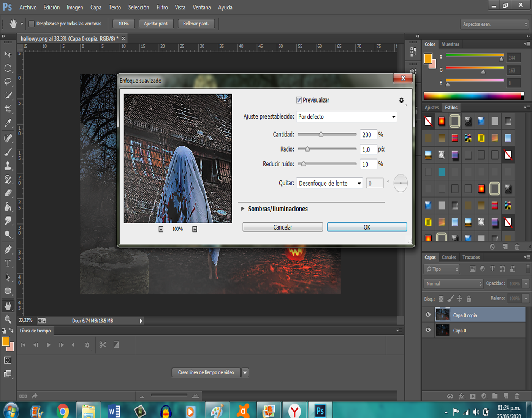This screenshot has height=418, width=532.
Task: Switch to the Muestras tab
Action: pos(450,44)
